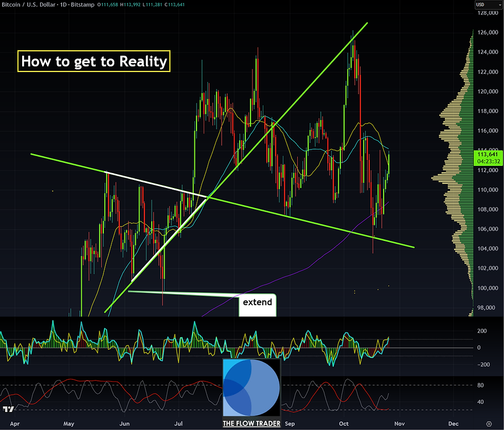Click the 'How to get to Reality' text box
504x430 pixels.
(x=94, y=61)
